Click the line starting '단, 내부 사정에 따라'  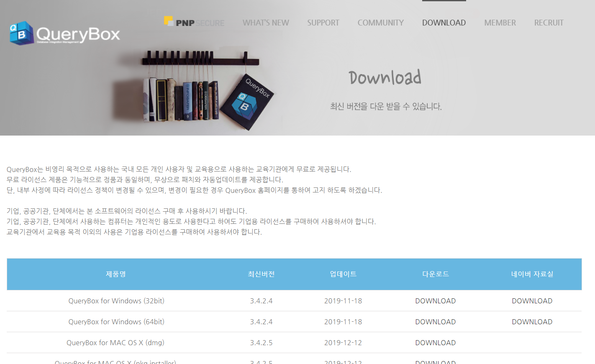click(x=194, y=190)
